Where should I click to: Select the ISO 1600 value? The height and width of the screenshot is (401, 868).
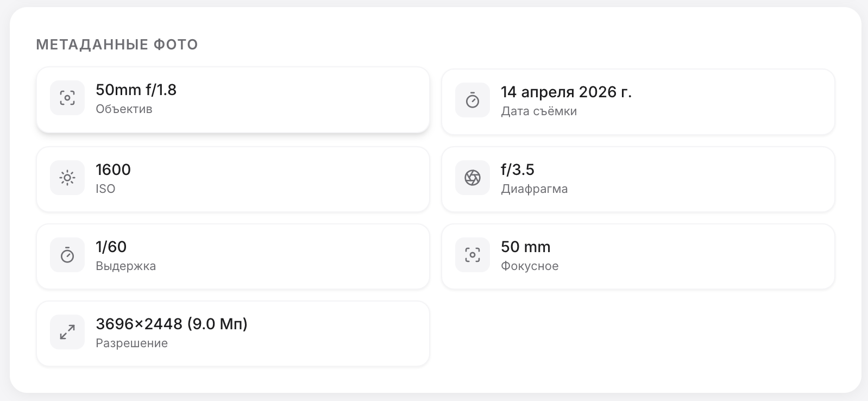click(x=113, y=170)
